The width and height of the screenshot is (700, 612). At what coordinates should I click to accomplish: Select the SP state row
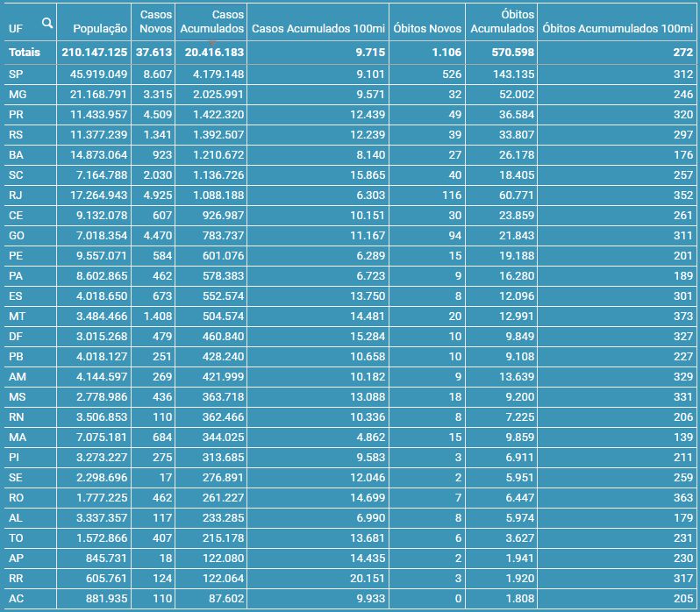(x=16, y=74)
